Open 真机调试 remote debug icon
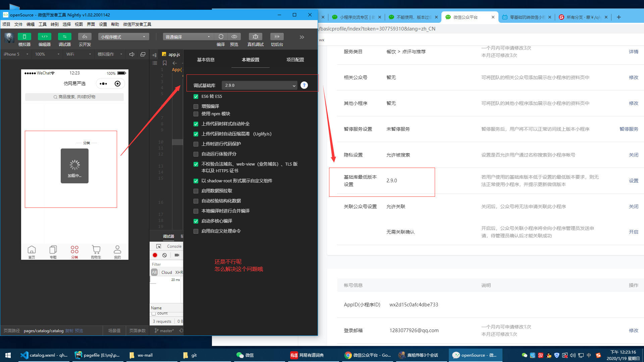The width and height of the screenshot is (644, 362). (x=255, y=37)
